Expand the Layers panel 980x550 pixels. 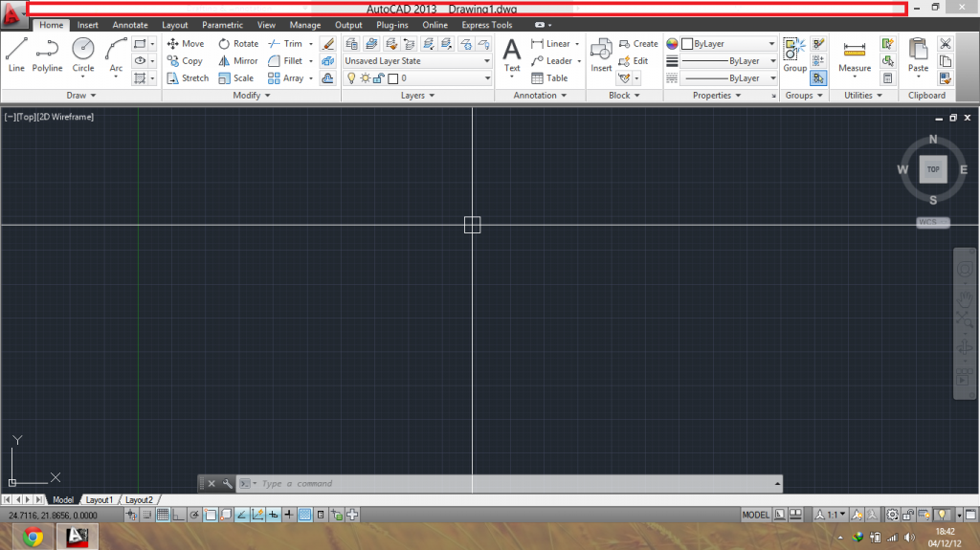pos(417,96)
